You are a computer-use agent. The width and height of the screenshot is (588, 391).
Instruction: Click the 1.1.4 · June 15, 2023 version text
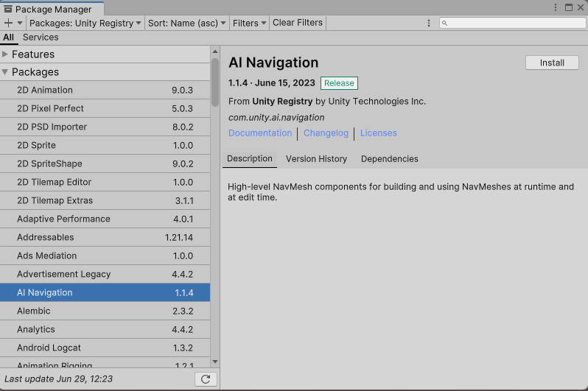coord(272,83)
